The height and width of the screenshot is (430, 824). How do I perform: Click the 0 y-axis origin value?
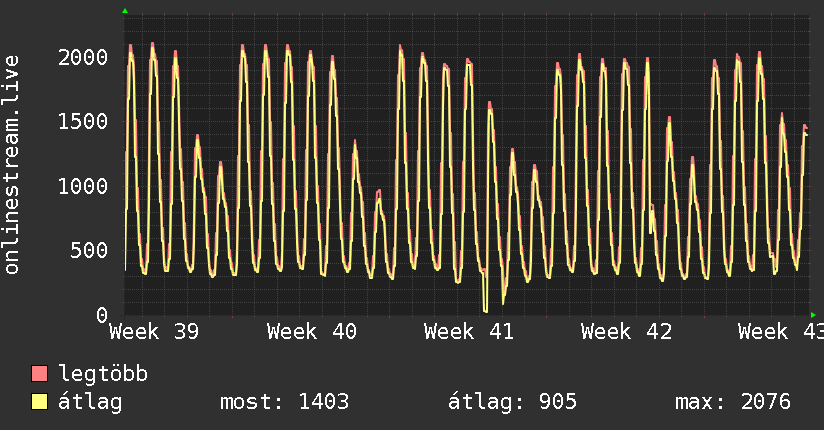[x=102, y=315]
